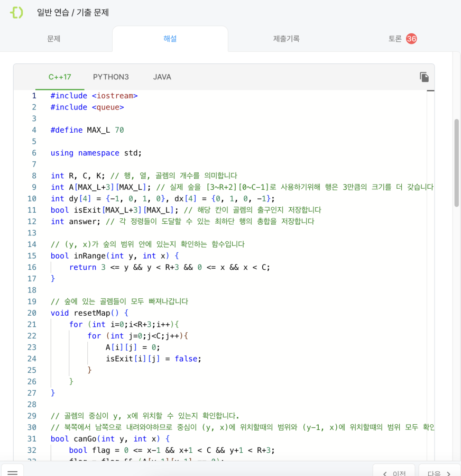Click the 'A[i][j] = 0;' line
Viewport: 461px width, 476px height.
click(133, 347)
